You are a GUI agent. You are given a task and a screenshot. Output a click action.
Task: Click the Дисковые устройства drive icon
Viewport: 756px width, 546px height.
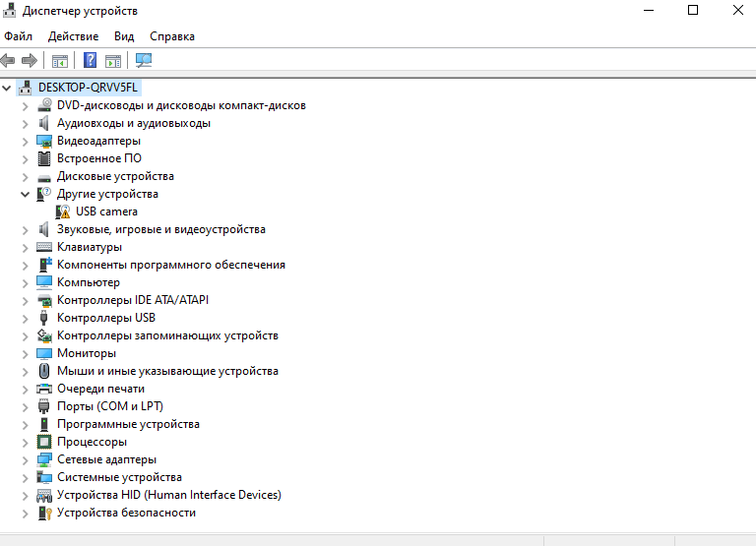click(x=44, y=177)
